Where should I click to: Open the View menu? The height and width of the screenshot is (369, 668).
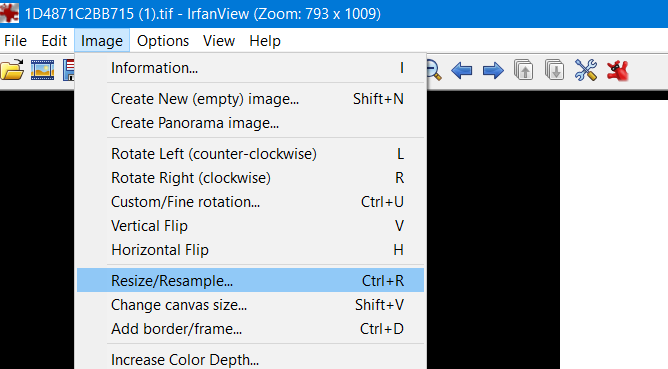coord(219,41)
